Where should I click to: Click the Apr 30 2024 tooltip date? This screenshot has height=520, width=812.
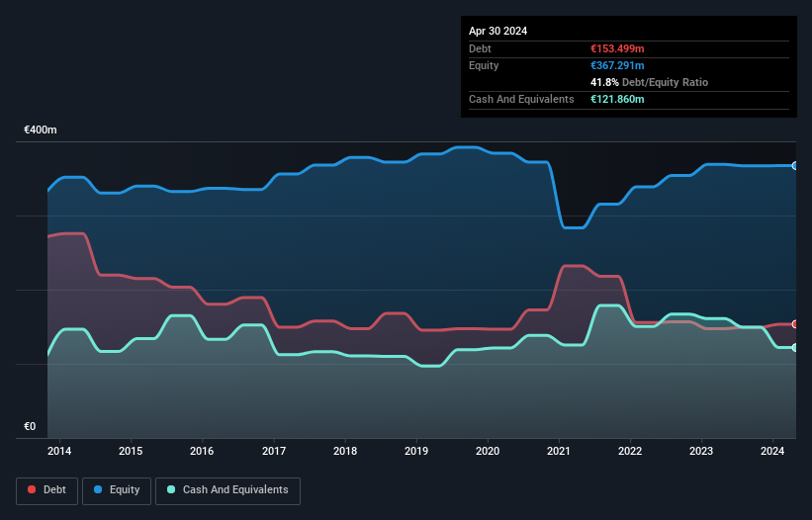tap(498, 31)
